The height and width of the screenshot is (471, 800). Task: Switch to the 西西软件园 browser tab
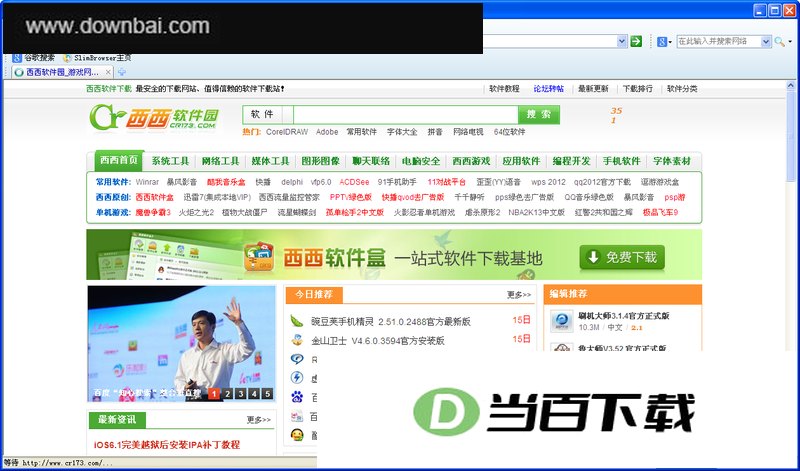tap(62, 72)
